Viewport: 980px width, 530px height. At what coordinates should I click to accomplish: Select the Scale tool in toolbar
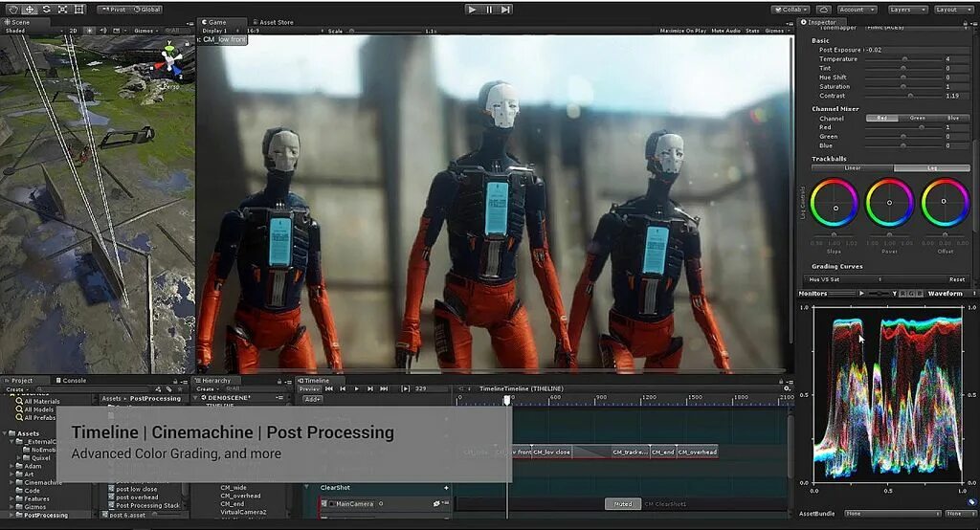[x=62, y=10]
